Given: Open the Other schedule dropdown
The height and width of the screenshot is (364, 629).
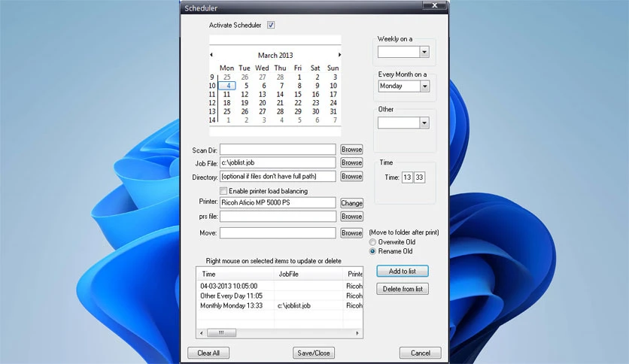Looking at the screenshot, I should tap(424, 123).
